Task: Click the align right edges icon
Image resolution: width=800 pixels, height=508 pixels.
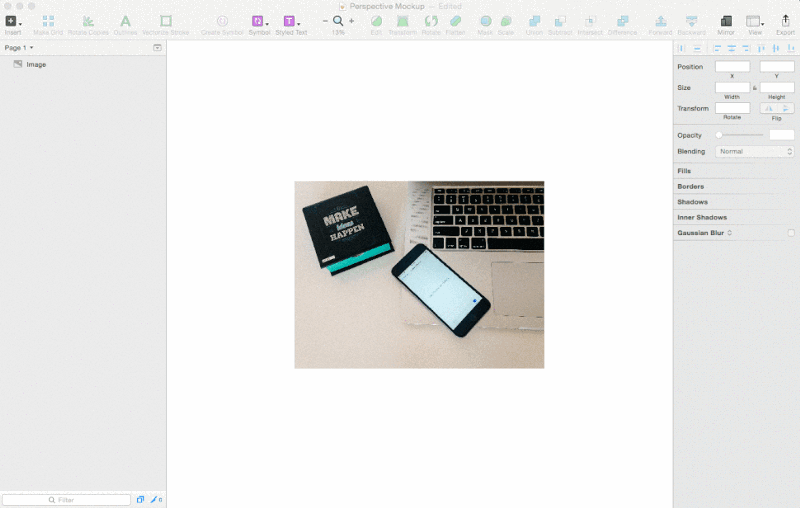Action: (x=746, y=48)
